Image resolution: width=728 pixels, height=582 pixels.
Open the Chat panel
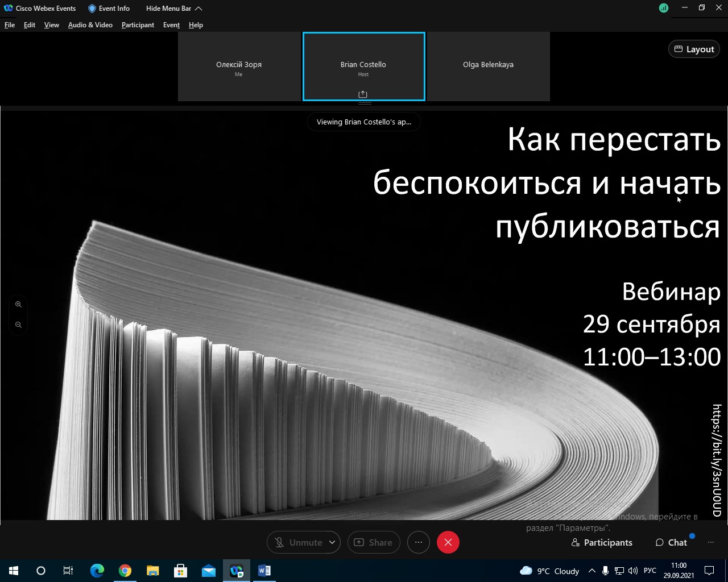(671, 542)
